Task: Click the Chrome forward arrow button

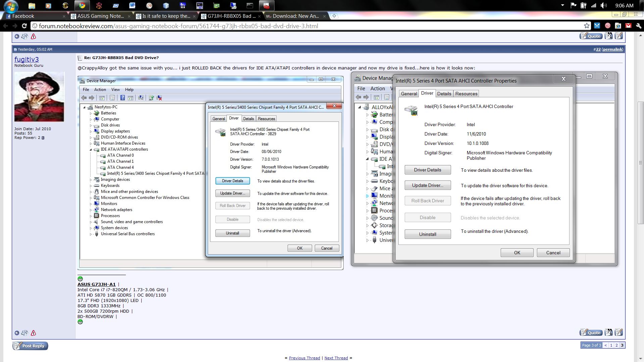Action: click(15, 26)
